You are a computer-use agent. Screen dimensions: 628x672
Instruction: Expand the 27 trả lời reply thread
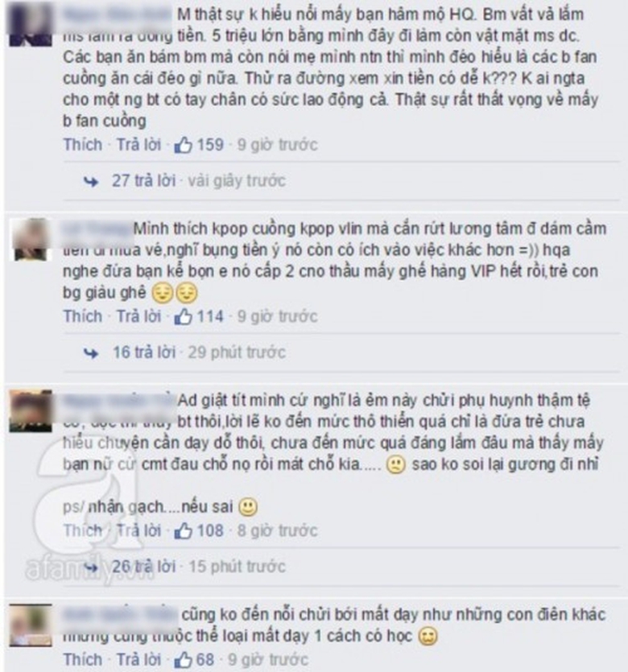pos(143,180)
